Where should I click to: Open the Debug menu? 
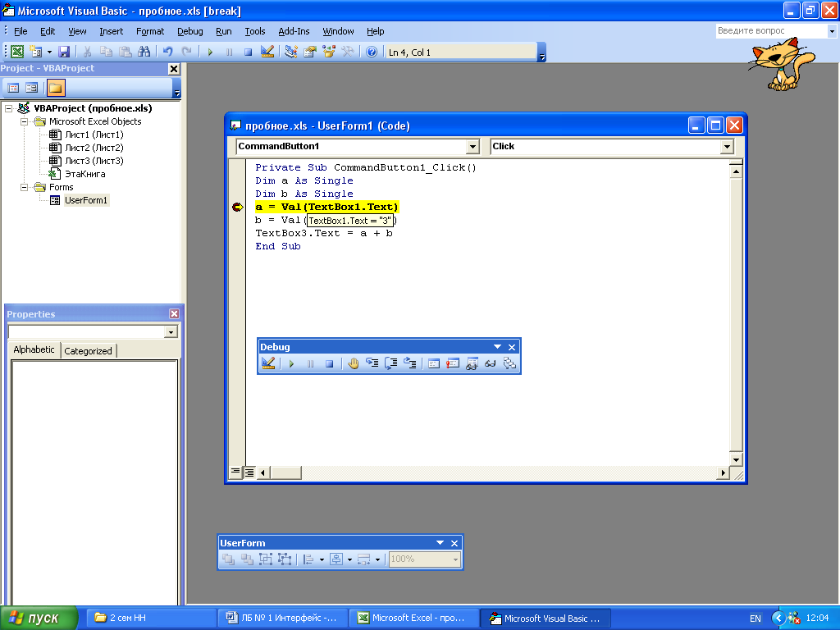(x=190, y=31)
